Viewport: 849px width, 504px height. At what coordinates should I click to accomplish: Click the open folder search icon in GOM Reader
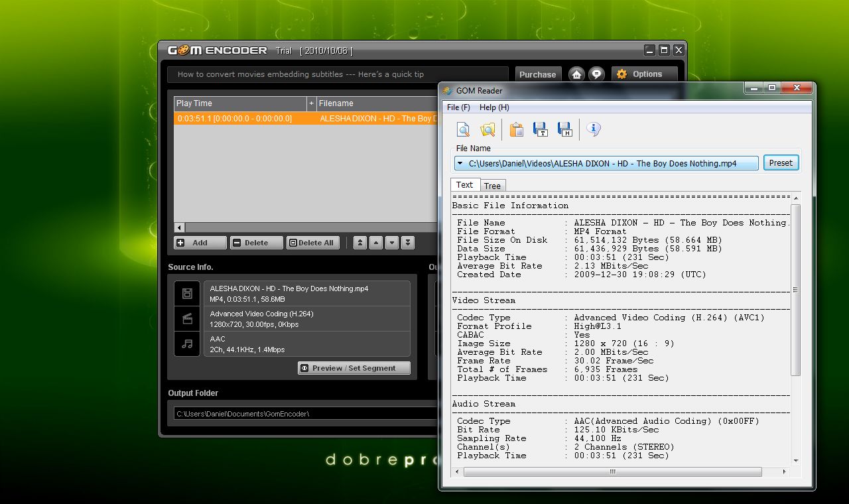point(488,130)
